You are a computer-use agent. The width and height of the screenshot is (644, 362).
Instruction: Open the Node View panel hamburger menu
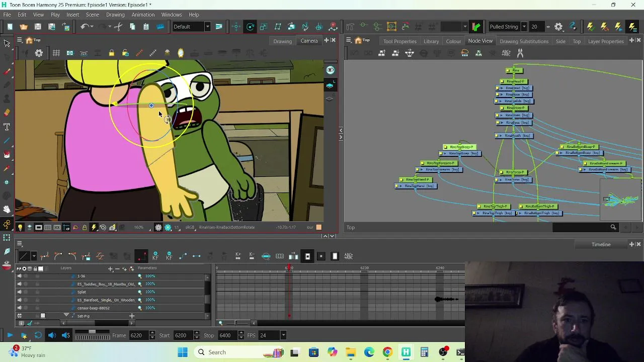tap(348, 40)
